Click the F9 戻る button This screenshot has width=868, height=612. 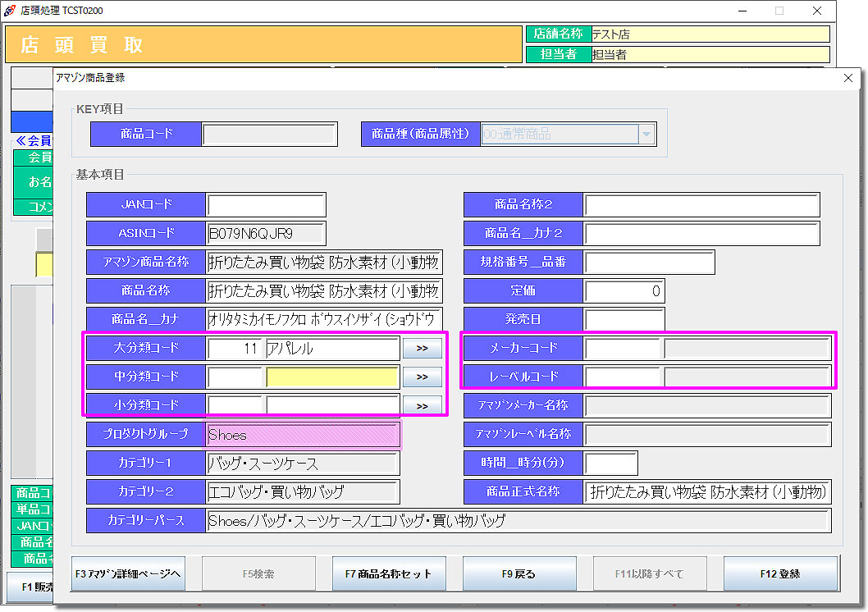point(519,573)
